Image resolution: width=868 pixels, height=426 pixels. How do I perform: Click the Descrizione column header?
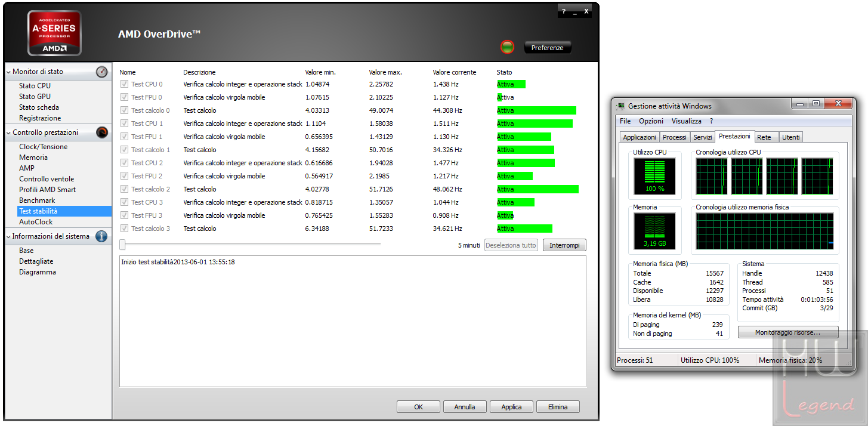click(x=199, y=72)
